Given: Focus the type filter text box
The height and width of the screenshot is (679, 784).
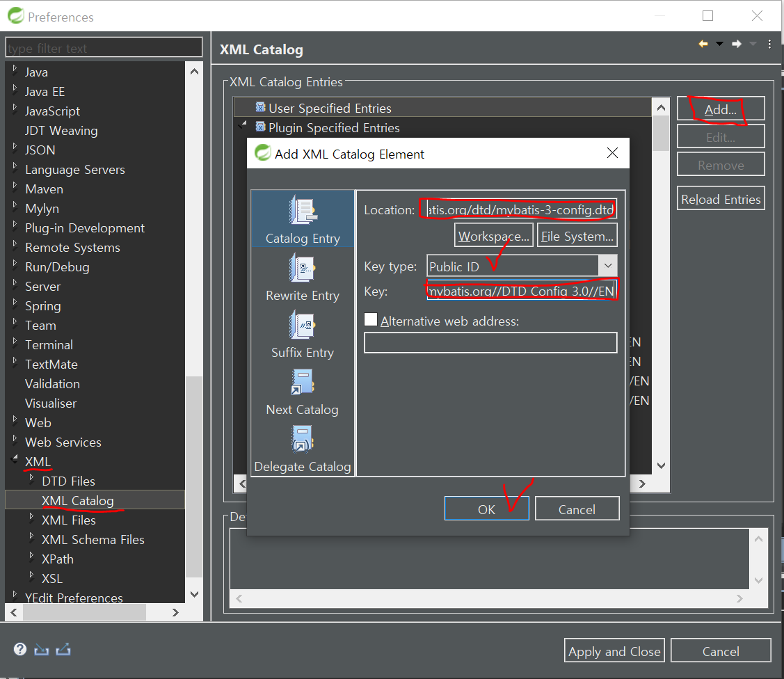Looking at the screenshot, I should (x=104, y=48).
